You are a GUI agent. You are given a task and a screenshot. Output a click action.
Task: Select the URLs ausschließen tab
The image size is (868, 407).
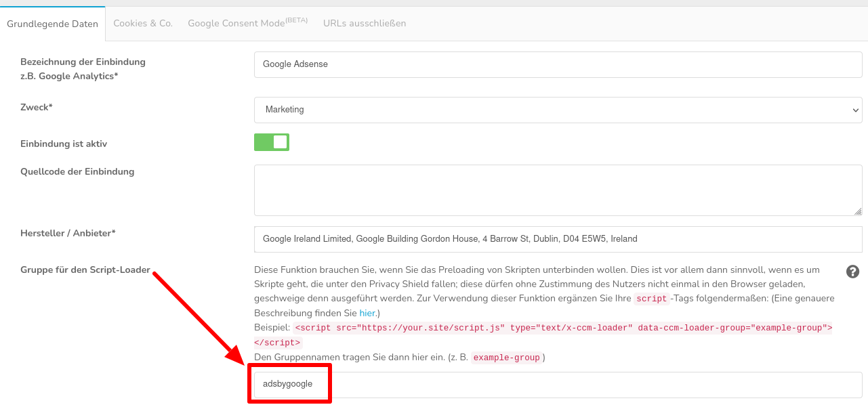tap(365, 23)
